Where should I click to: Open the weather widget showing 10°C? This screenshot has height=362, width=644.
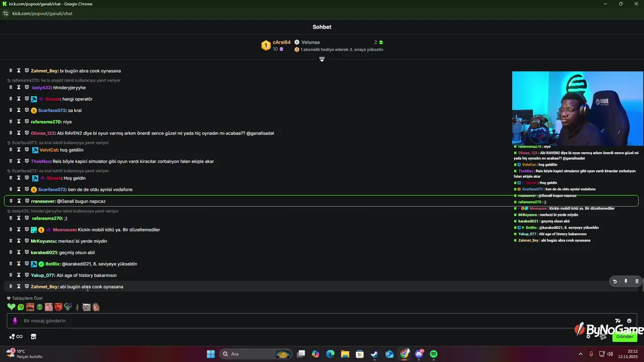coord(24,354)
